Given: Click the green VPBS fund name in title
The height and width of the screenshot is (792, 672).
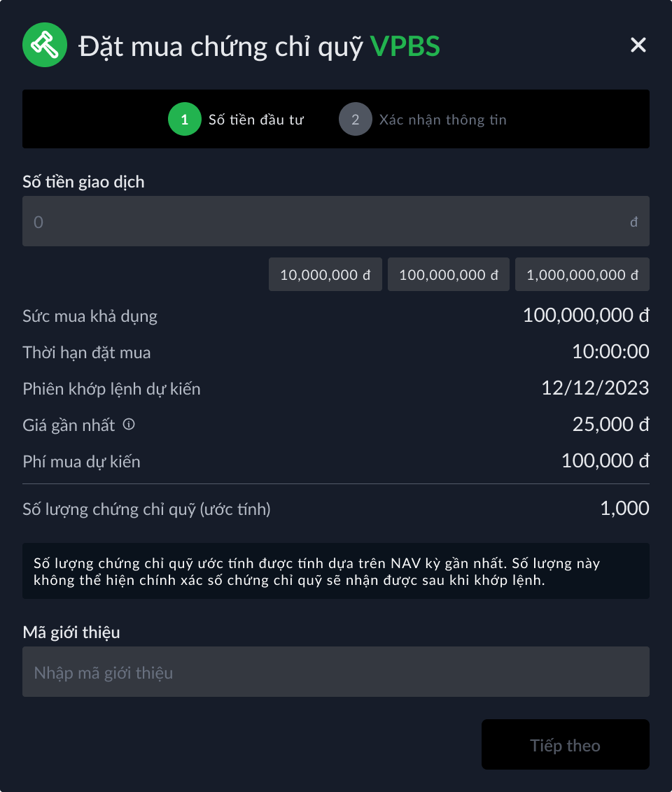Looking at the screenshot, I should point(405,46).
